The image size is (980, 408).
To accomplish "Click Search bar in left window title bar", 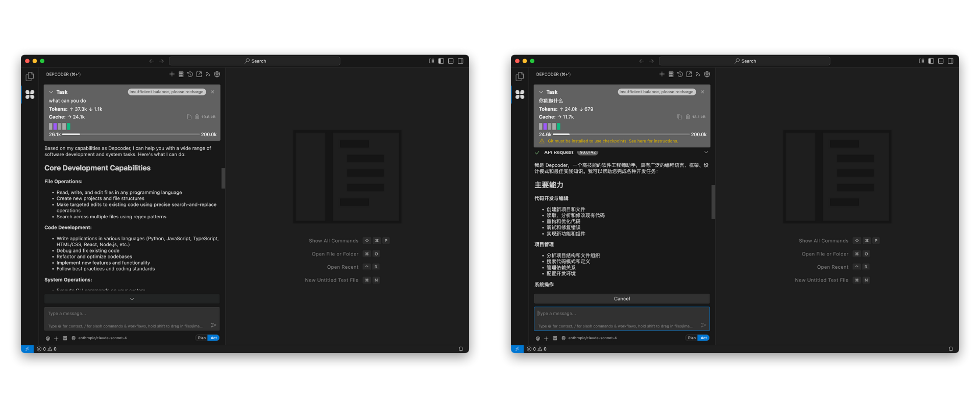I will 255,61.
